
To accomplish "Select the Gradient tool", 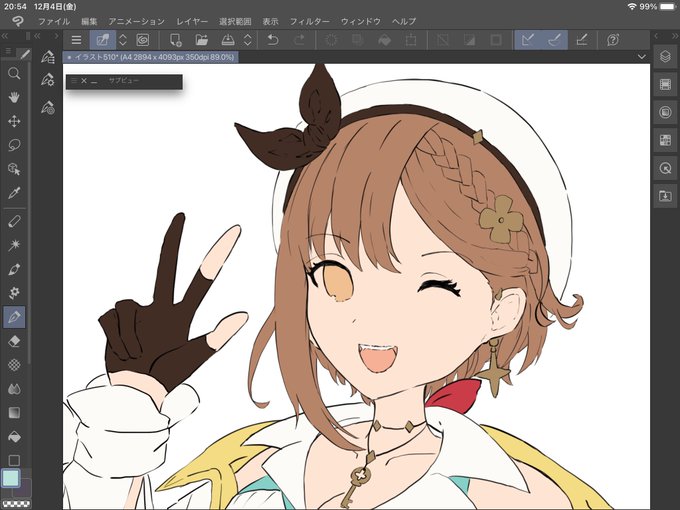I will click(14, 413).
